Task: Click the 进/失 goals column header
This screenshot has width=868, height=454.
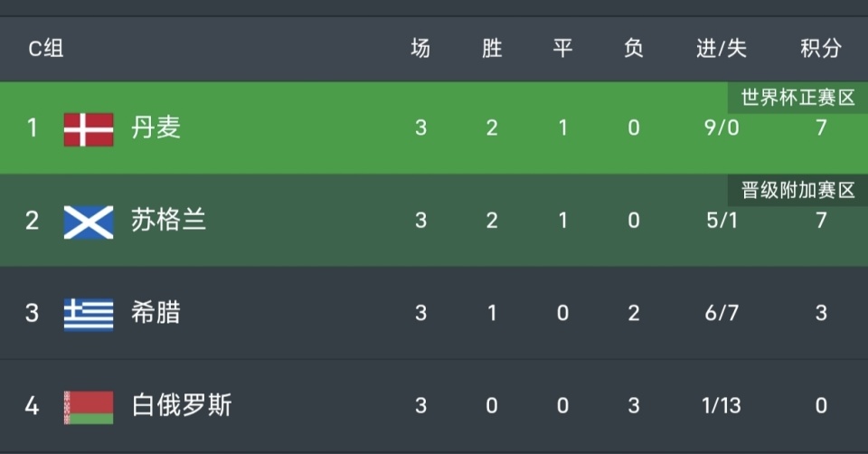Action: click(x=722, y=49)
